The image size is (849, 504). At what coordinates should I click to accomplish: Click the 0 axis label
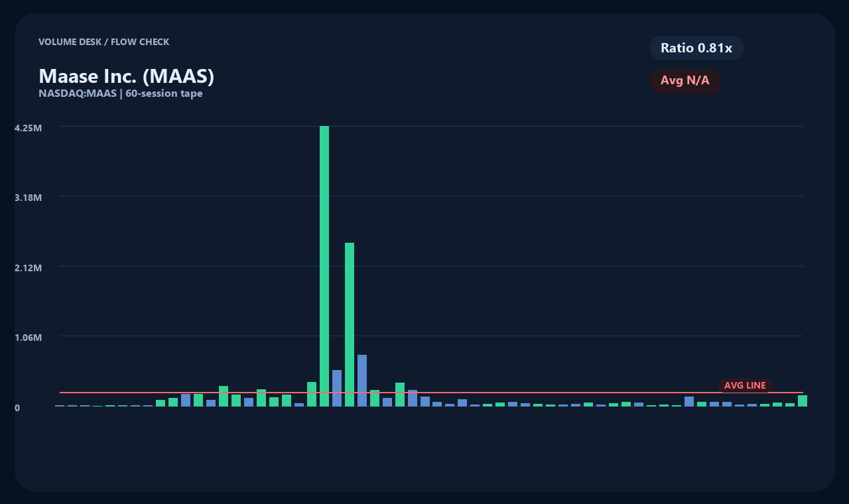point(17,408)
